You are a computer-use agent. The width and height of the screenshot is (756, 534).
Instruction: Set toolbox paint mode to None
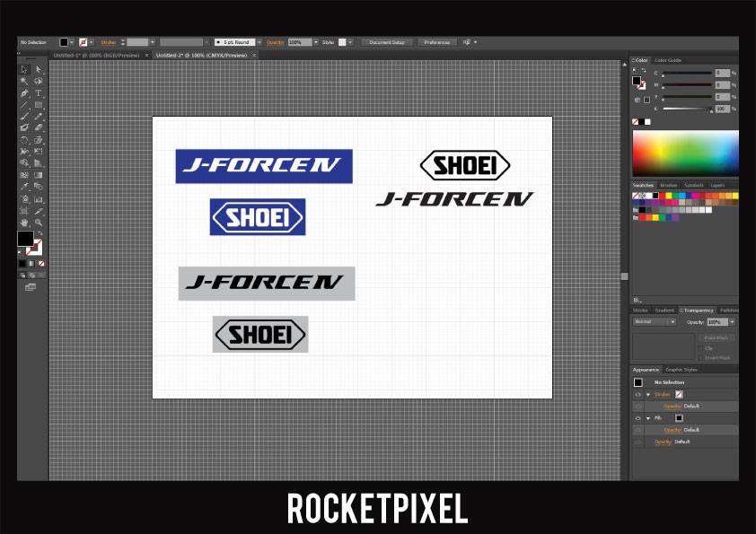coord(41,264)
